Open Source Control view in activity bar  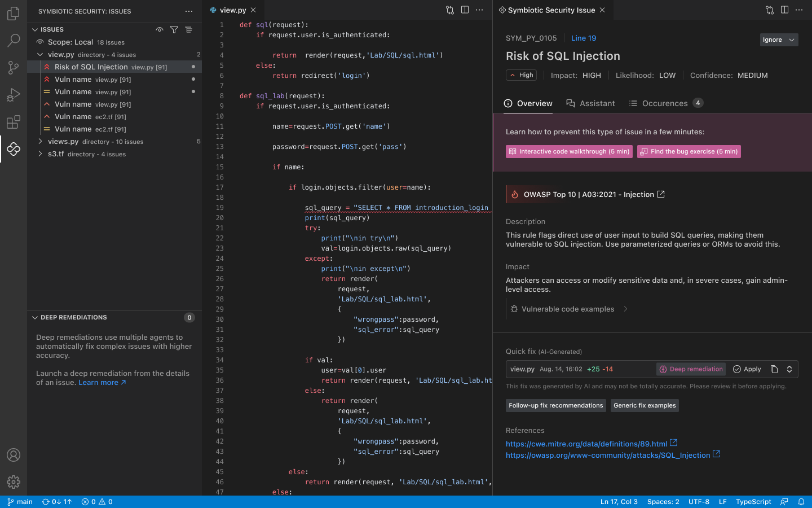[14, 67]
